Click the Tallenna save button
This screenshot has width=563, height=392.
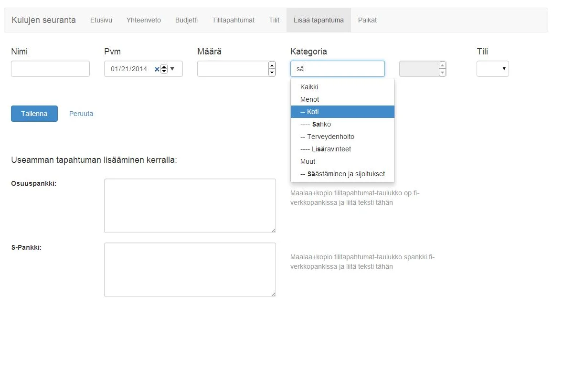tap(34, 114)
